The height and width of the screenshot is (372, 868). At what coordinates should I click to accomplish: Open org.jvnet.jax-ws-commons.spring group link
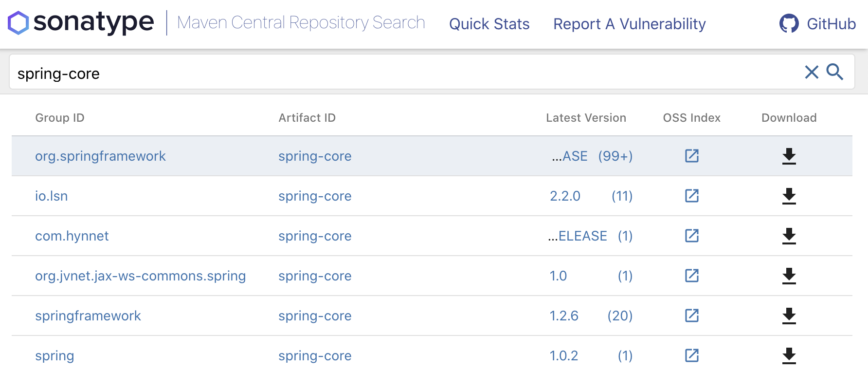[x=140, y=276]
